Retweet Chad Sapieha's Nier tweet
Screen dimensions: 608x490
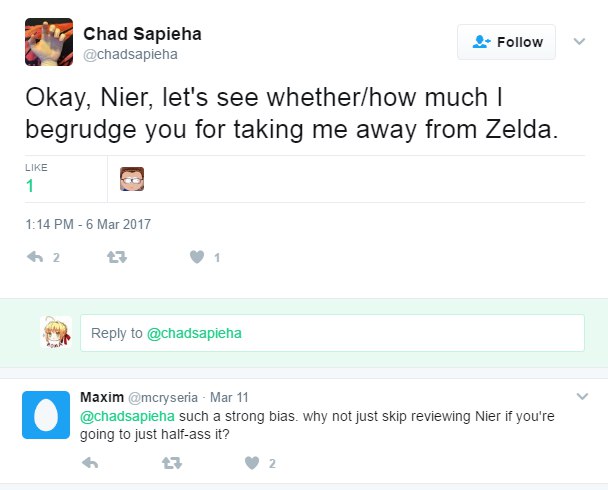(x=116, y=257)
